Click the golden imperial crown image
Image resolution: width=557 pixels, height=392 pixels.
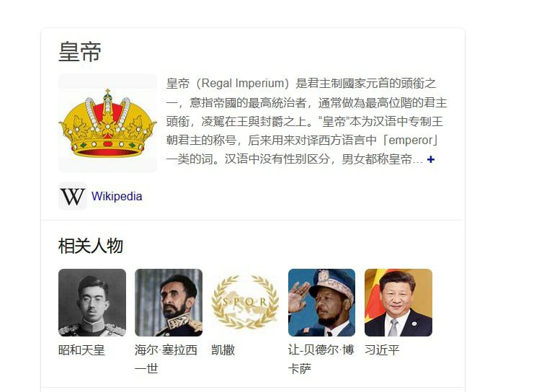coord(107,123)
